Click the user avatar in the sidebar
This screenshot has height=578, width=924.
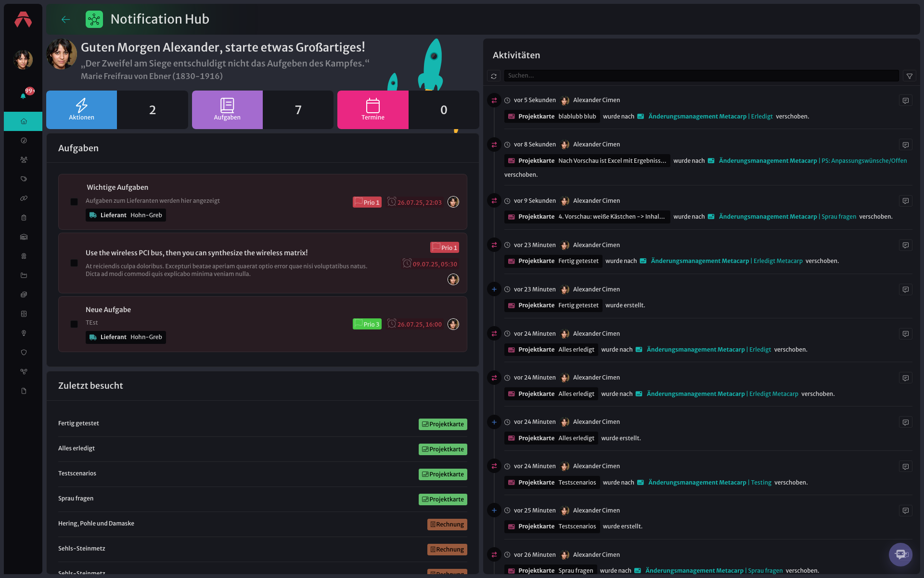(23, 60)
